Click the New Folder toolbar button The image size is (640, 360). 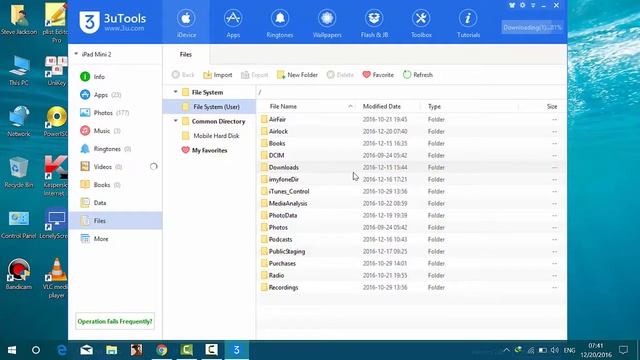pos(297,75)
